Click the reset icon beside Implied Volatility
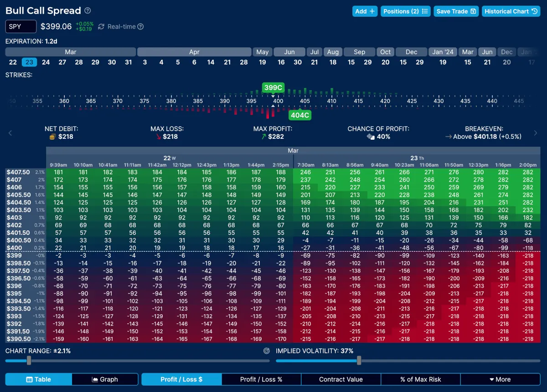Viewport: 547px width, 392px height. pyautogui.click(x=268, y=351)
